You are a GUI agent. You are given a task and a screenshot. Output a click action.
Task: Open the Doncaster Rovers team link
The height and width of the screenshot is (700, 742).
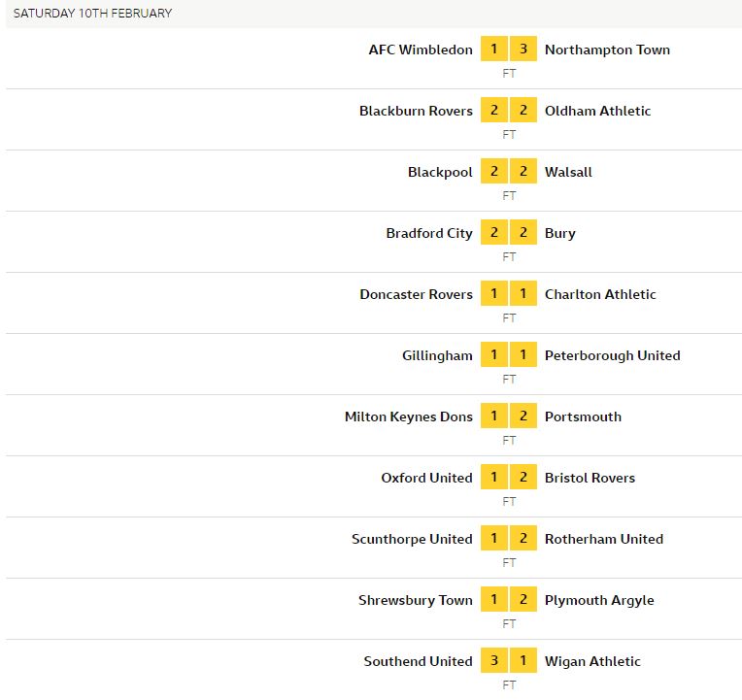pyautogui.click(x=416, y=294)
